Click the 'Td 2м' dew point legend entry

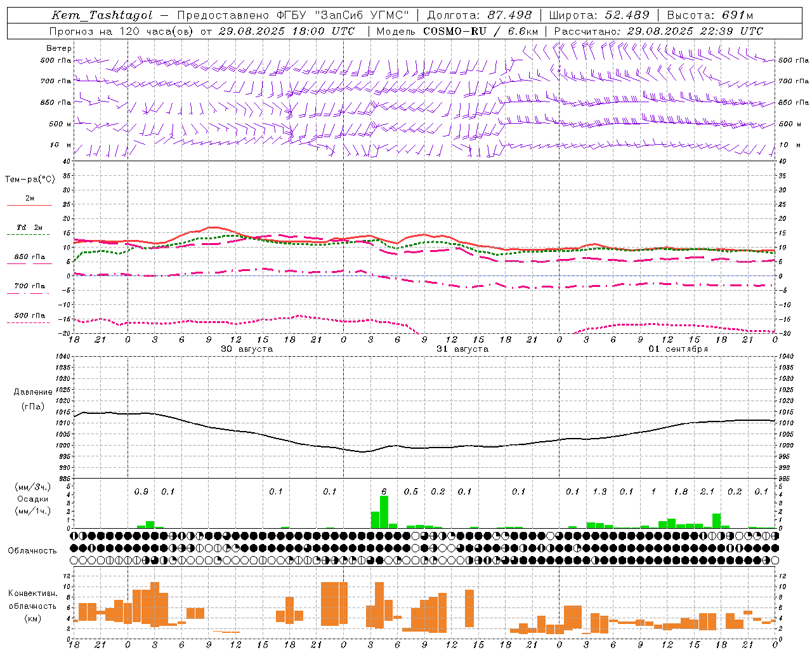click(x=30, y=227)
